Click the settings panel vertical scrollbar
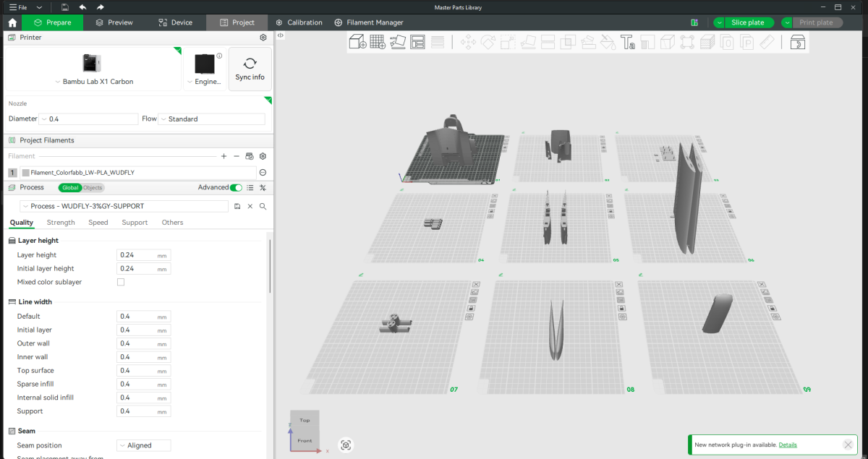Screen dimensions: 868x459 point(271,266)
